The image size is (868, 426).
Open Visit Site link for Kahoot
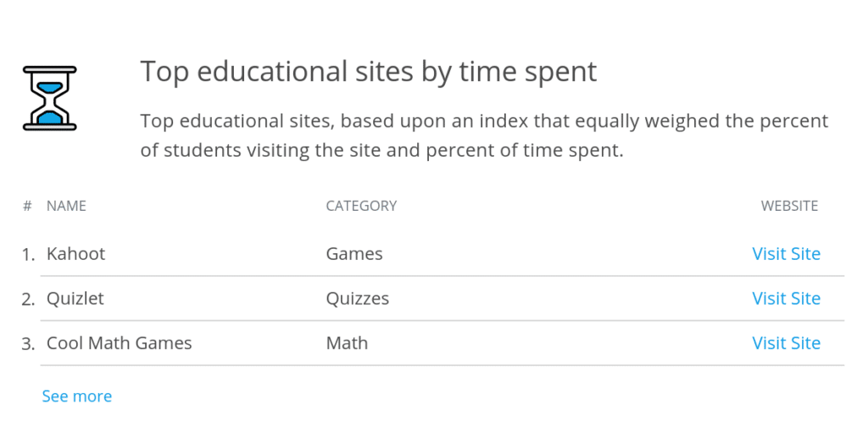pos(786,254)
